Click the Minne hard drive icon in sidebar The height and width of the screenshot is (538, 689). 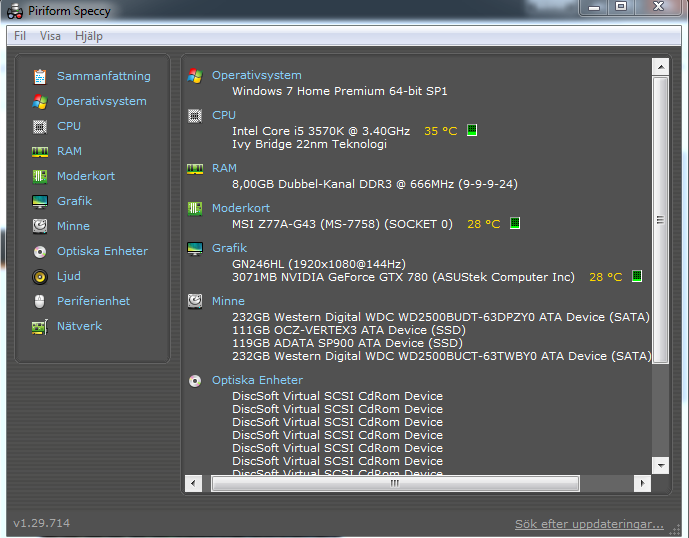40,226
